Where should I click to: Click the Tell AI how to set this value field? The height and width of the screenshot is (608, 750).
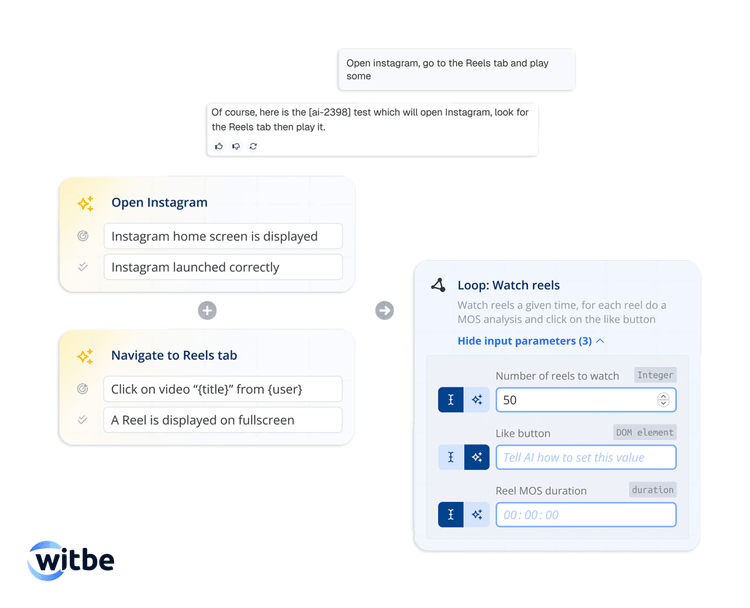(586, 457)
